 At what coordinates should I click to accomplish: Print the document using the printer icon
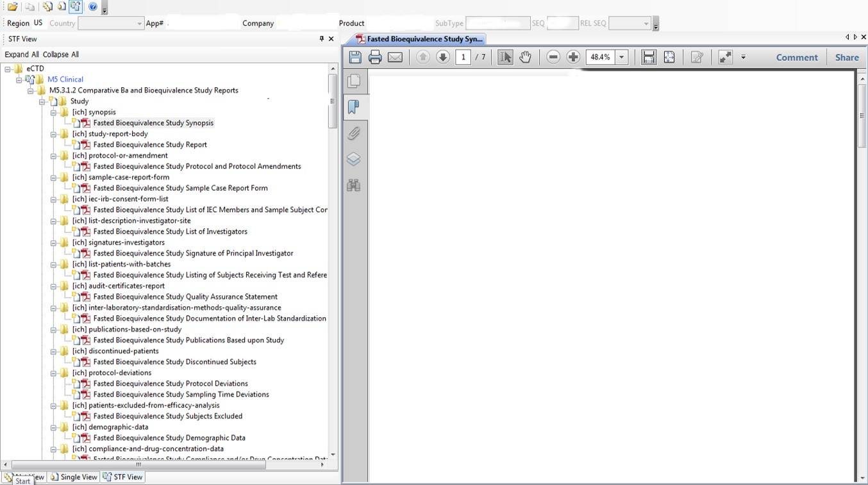(375, 57)
